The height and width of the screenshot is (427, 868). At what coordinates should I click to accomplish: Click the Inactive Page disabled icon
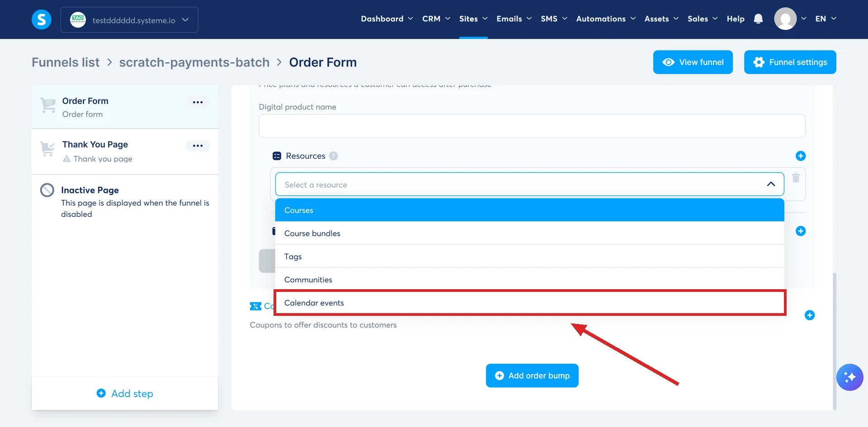tap(47, 190)
